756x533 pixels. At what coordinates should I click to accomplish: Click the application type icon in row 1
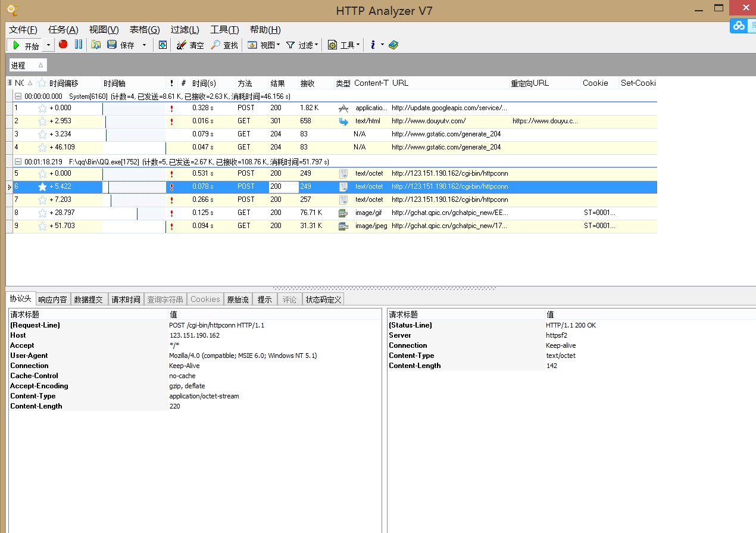point(343,108)
